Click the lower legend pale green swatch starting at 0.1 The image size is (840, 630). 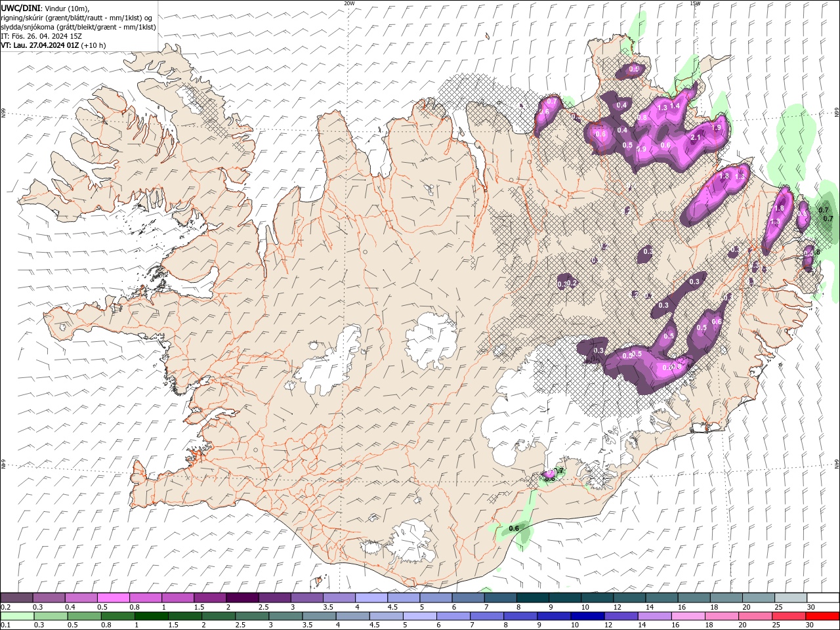pyautogui.click(x=18, y=616)
